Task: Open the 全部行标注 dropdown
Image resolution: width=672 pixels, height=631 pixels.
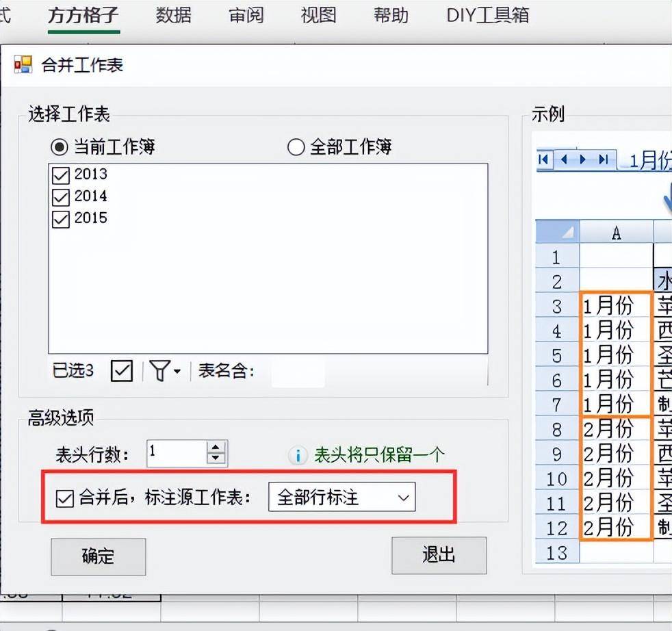Action: [x=341, y=497]
